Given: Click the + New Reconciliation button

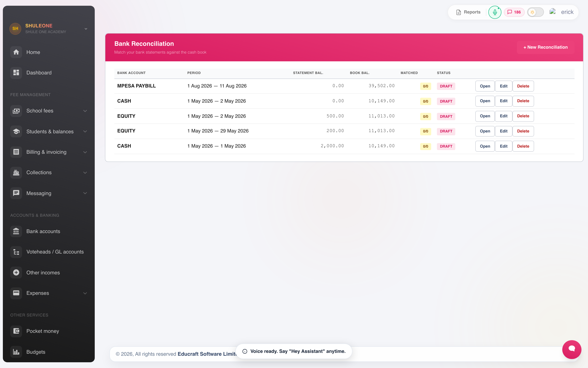Looking at the screenshot, I should tap(546, 47).
